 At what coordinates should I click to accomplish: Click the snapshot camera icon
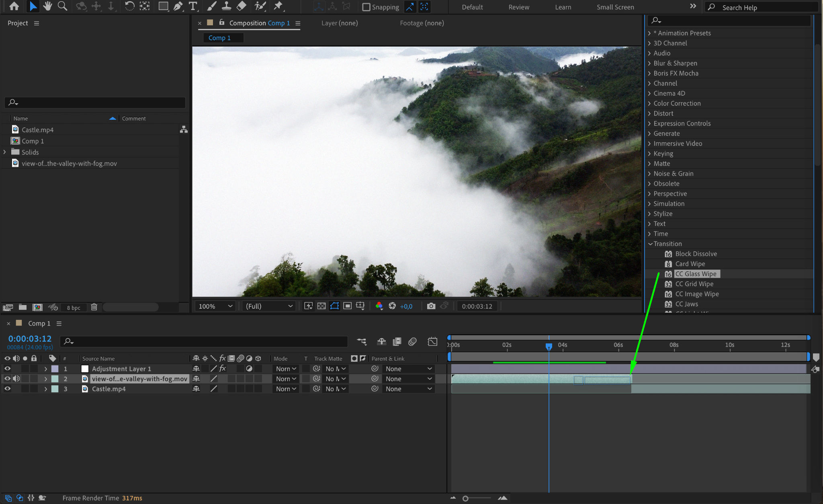tap(431, 306)
